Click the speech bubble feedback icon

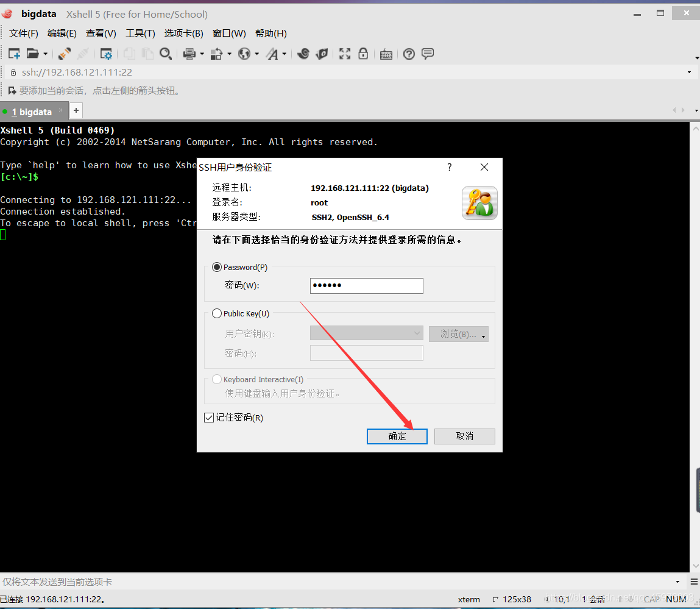pyautogui.click(x=428, y=54)
